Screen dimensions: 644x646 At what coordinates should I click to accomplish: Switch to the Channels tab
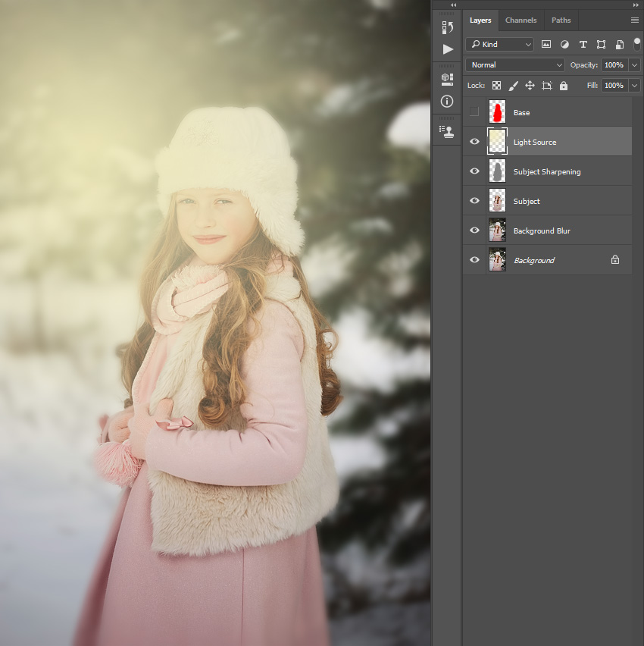tap(521, 20)
